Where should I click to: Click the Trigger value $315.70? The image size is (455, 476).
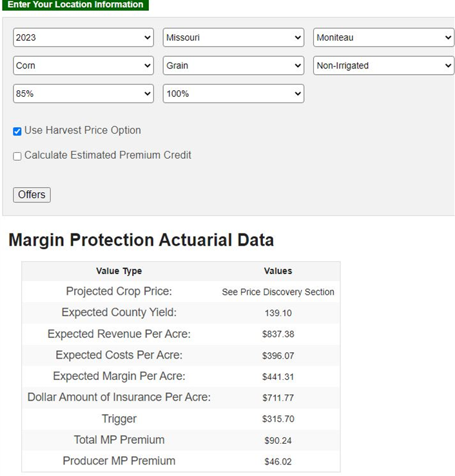pos(278,419)
